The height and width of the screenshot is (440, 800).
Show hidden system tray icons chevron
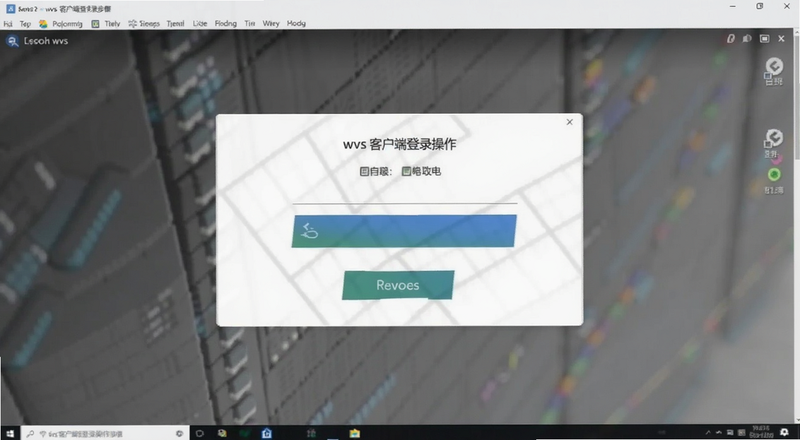(708, 433)
